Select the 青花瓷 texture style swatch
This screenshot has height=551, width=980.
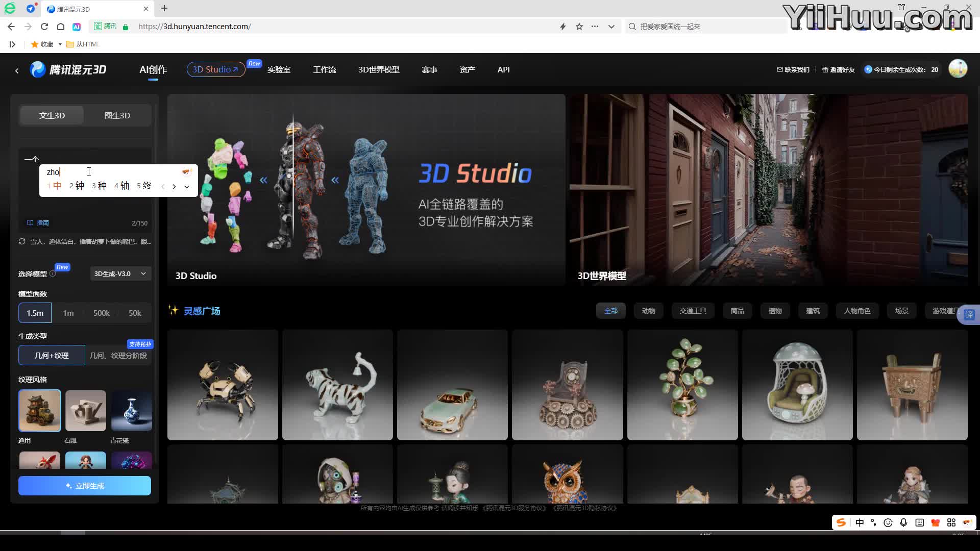click(x=131, y=411)
